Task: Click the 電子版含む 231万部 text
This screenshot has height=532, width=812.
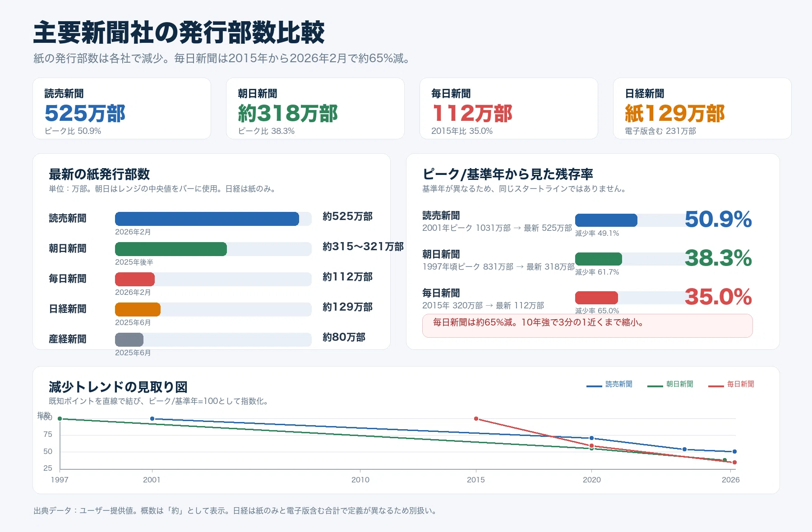Action: click(x=660, y=131)
